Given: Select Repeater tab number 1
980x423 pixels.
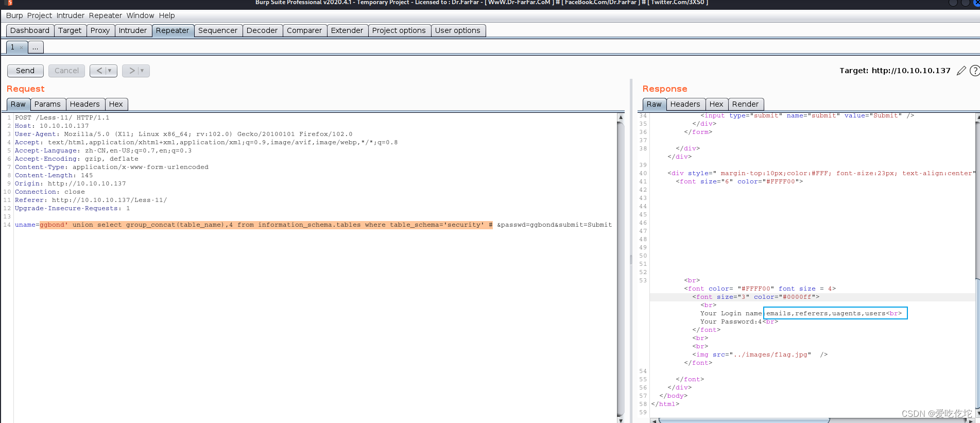Looking at the screenshot, I should 13,47.
